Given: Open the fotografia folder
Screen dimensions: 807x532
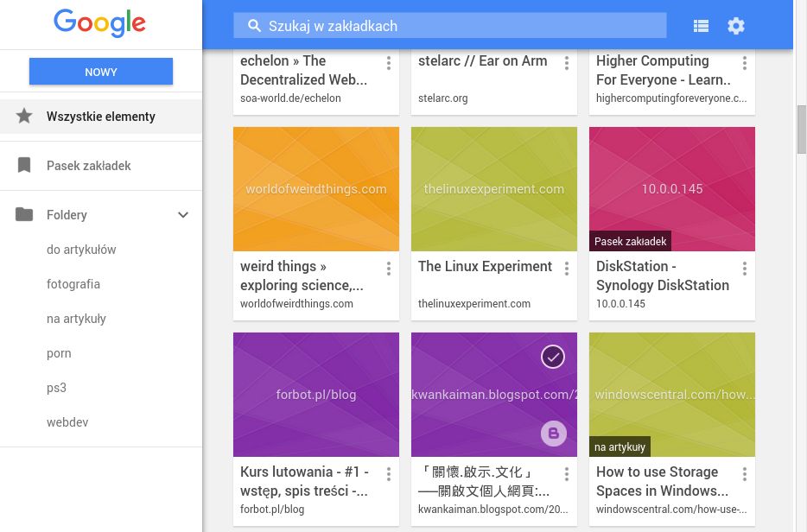Looking at the screenshot, I should tap(73, 284).
